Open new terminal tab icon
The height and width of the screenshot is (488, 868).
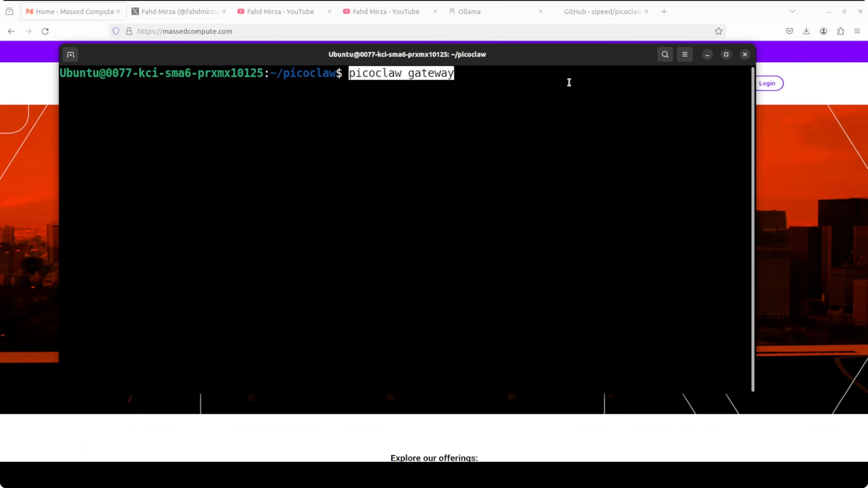pos(71,54)
